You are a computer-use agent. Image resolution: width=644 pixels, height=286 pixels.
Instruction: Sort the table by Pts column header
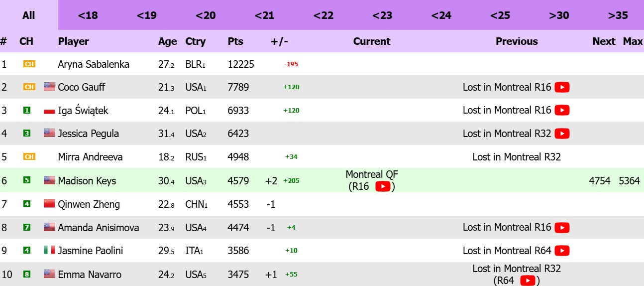235,41
